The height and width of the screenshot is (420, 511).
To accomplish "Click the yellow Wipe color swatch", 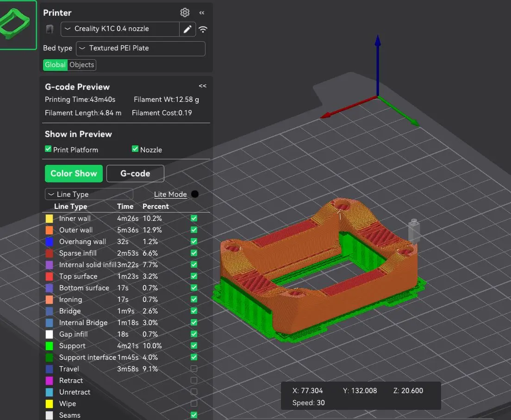I will 49,404.
